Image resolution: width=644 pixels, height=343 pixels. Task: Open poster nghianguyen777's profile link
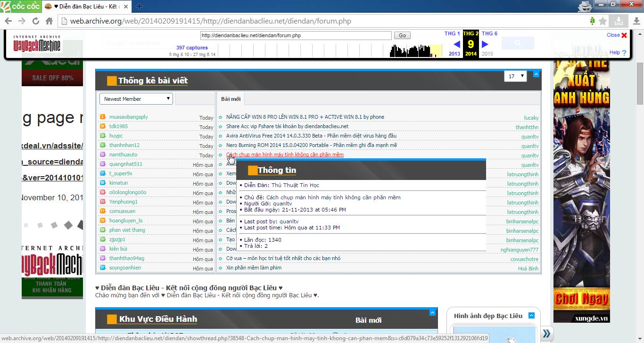point(520,250)
